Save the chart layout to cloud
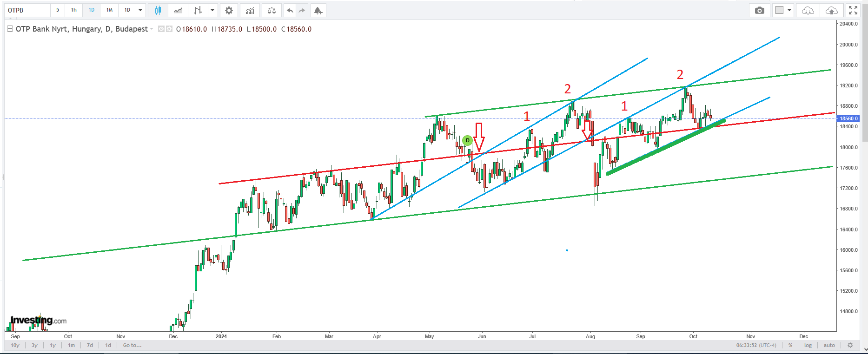The image size is (868, 354). pos(832,10)
